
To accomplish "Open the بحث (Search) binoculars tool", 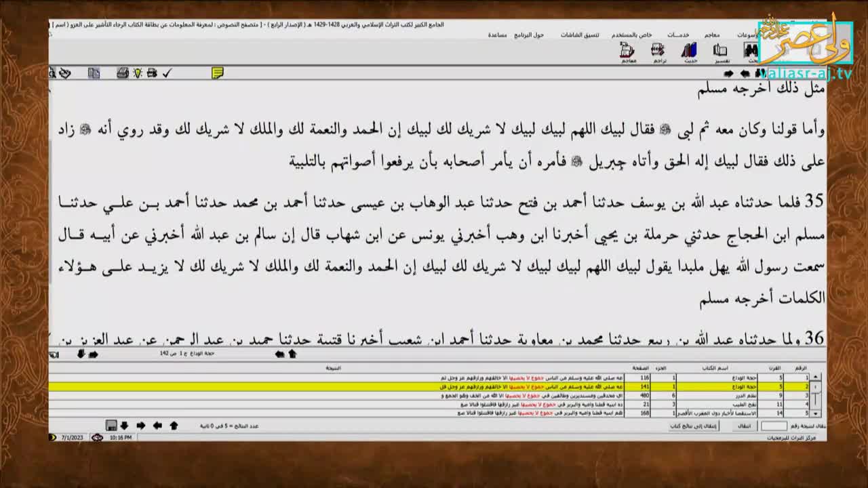I will click(748, 49).
